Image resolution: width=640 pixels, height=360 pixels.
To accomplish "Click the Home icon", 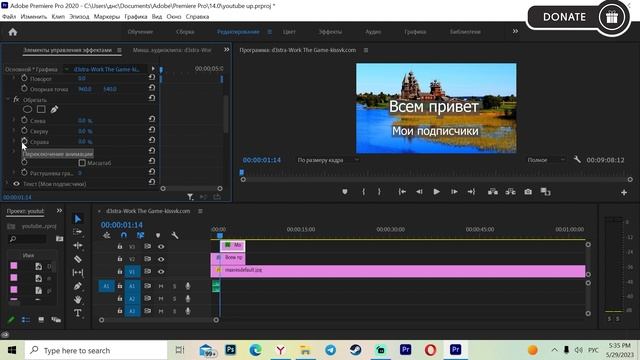I will pos(13,32).
